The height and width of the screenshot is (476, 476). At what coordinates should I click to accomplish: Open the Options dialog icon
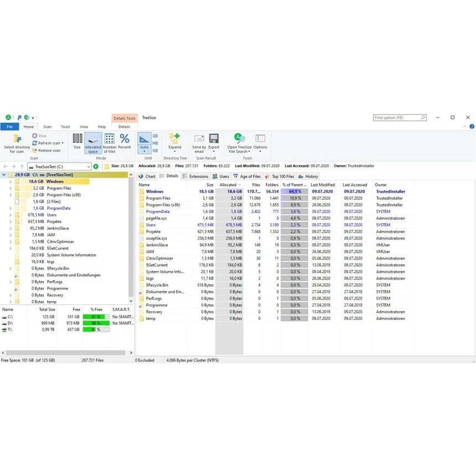(x=260, y=138)
